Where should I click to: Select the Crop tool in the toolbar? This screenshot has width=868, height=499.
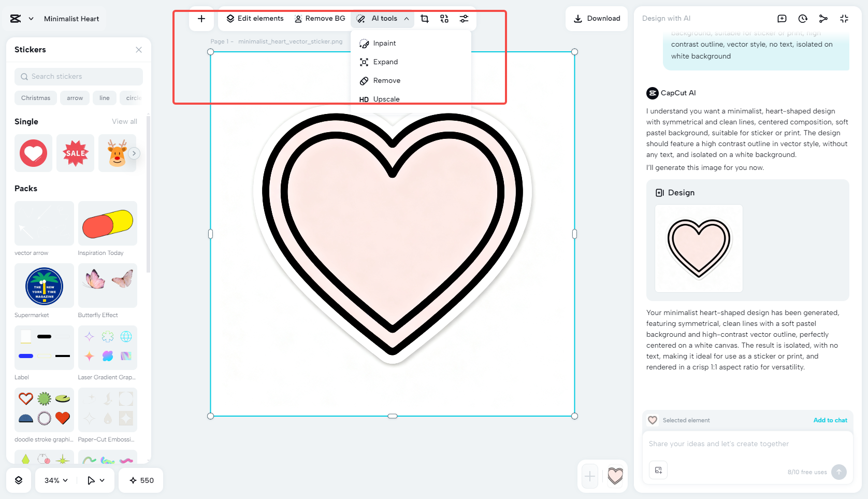click(424, 18)
